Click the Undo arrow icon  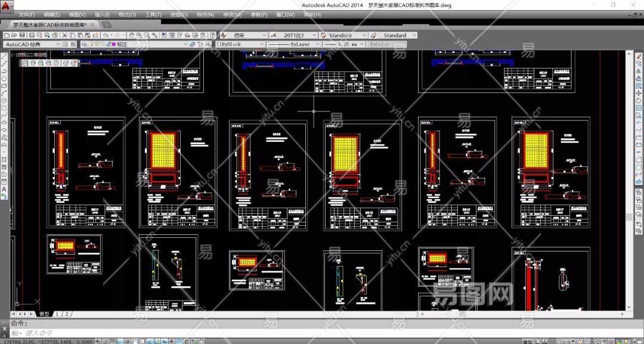(x=106, y=35)
